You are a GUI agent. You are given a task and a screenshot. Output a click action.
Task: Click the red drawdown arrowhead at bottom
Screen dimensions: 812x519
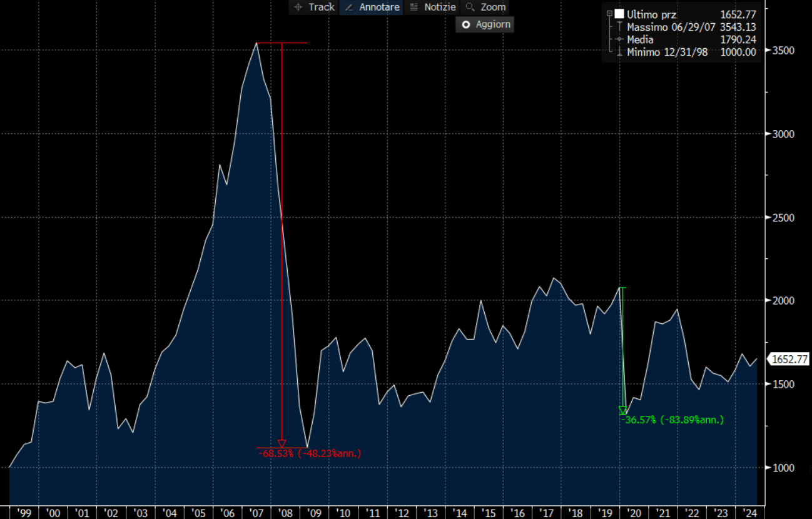pos(282,443)
